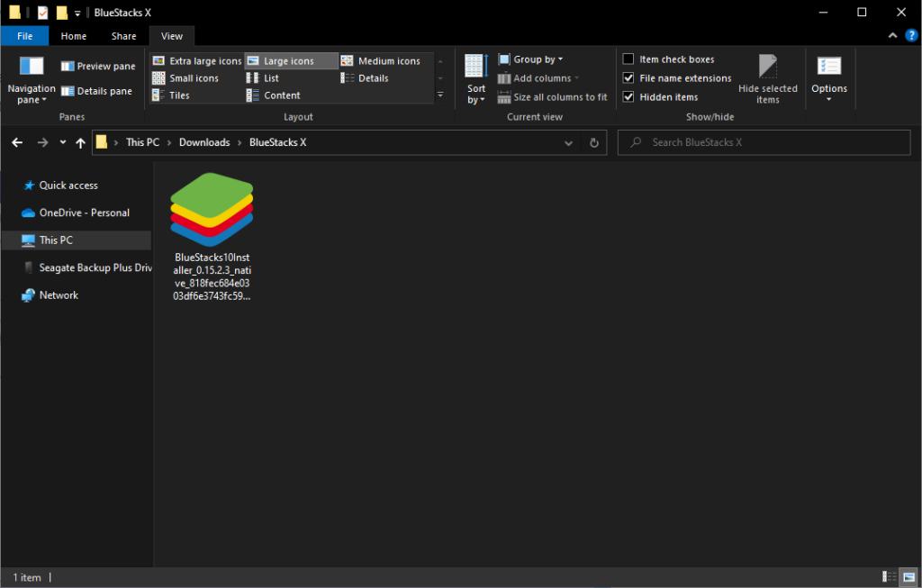Navigate to Downloads in the address bar

click(204, 142)
